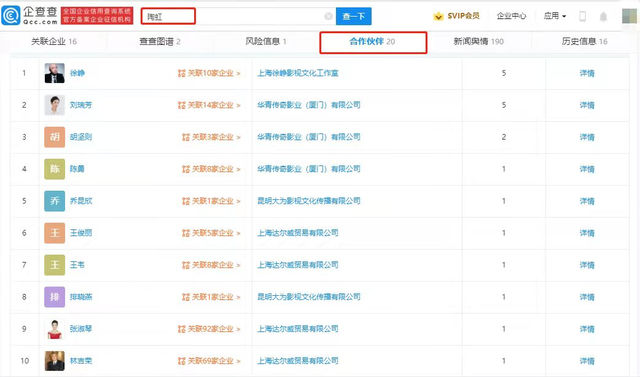Expand 关联92家企业 for 张淑琴
The height and width of the screenshot is (377, 640).
[209, 329]
